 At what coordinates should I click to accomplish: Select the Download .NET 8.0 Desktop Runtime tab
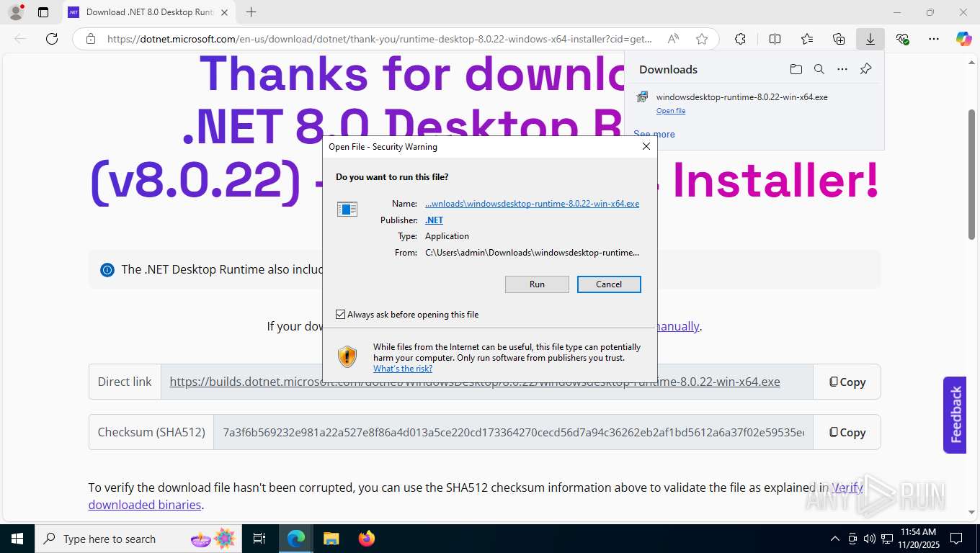(x=149, y=12)
